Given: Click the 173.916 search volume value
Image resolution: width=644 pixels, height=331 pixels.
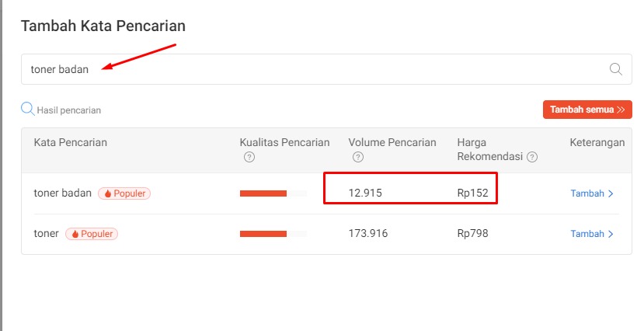Looking at the screenshot, I should pos(368,234).
